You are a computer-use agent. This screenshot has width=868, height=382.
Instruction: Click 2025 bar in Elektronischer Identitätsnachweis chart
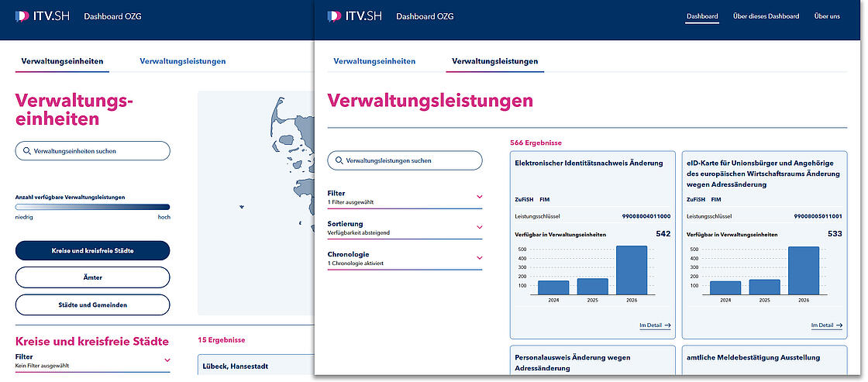(592, 286)
